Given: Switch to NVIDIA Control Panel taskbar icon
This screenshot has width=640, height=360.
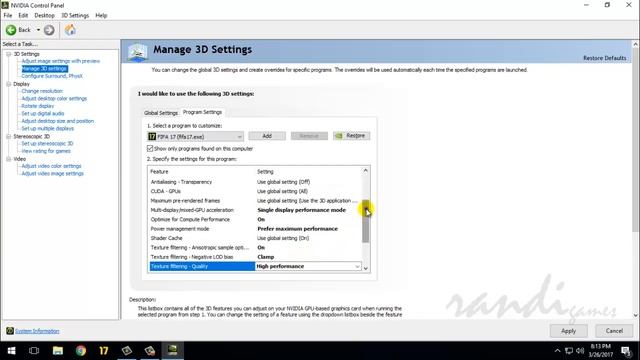Looking at the screenshot, I should [x=173, y=351].
